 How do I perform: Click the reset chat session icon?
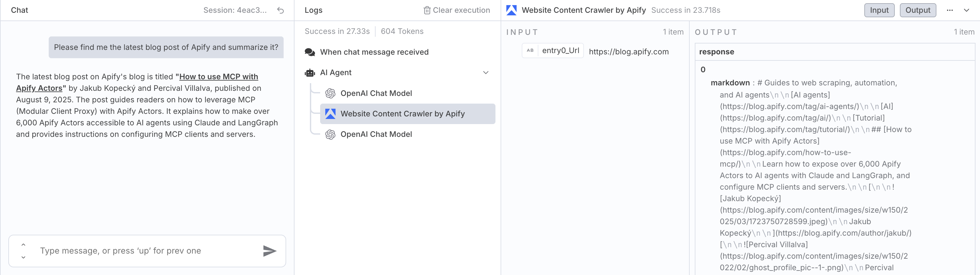pos(280,10)
